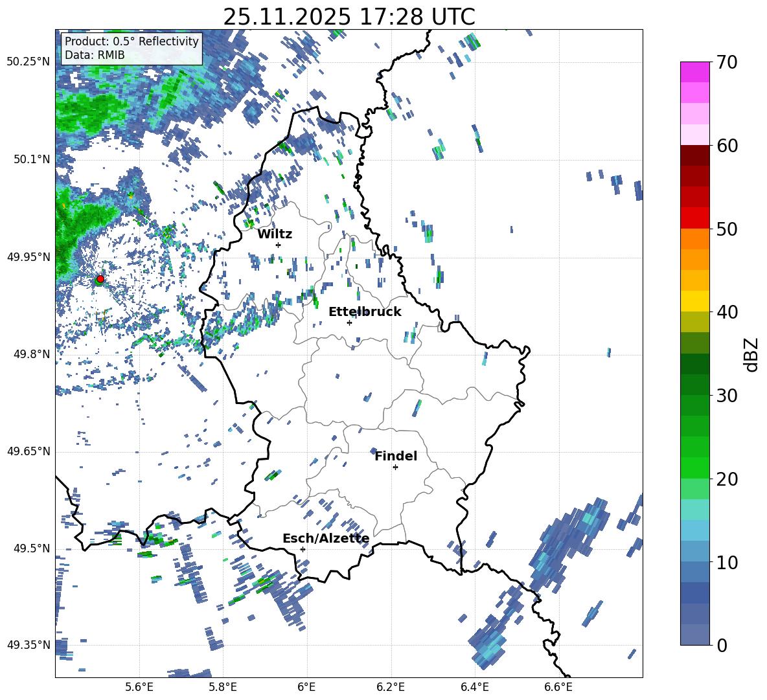
Task: Click the 6.4°E longitude label
Action: (474, 687)
